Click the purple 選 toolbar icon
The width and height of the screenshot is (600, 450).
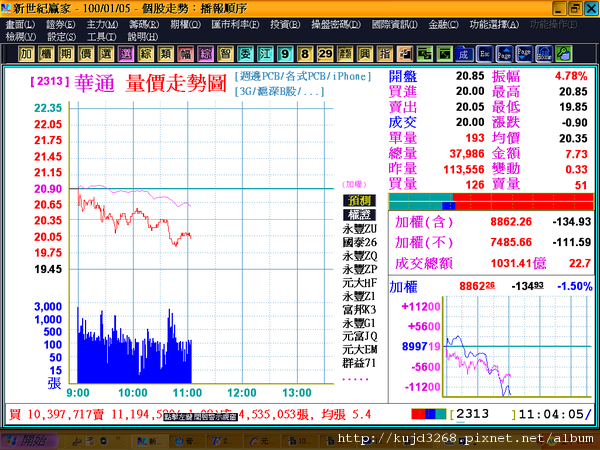(x=126, y=54)
